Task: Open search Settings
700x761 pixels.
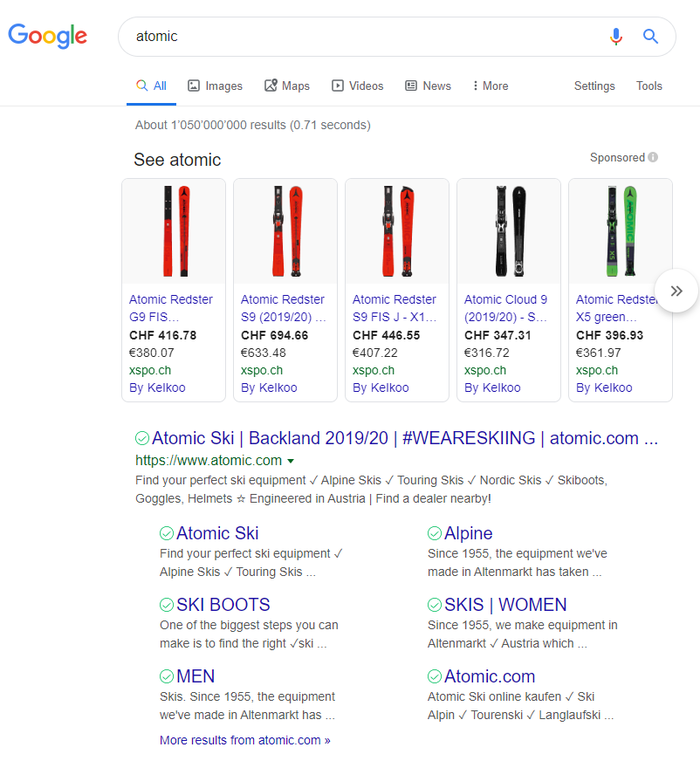Action: pos(594,86)
